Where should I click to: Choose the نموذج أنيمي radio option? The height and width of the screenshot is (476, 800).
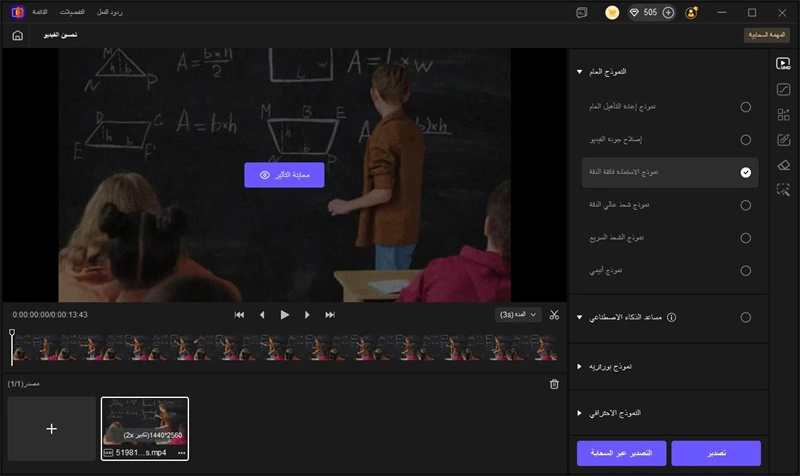745,270
